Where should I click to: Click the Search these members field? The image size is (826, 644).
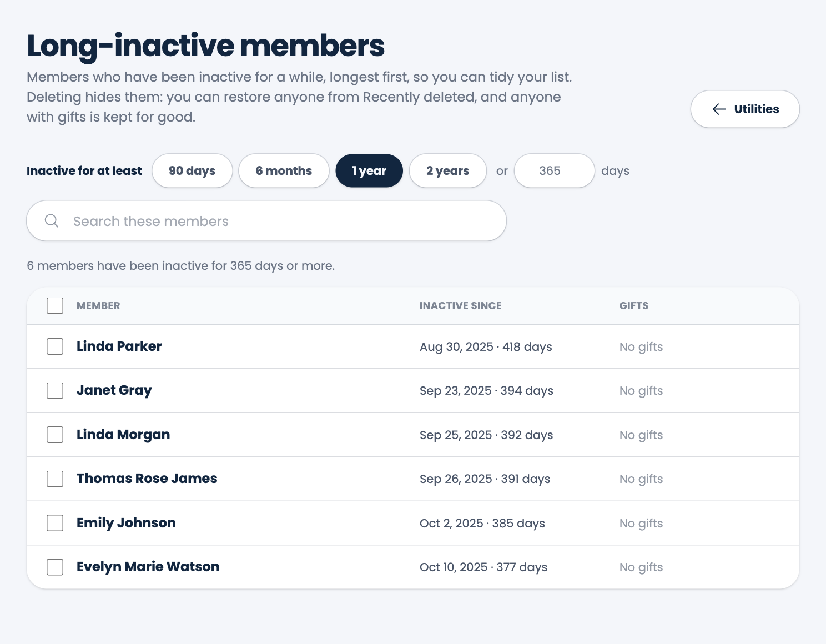tap(266, 221)
